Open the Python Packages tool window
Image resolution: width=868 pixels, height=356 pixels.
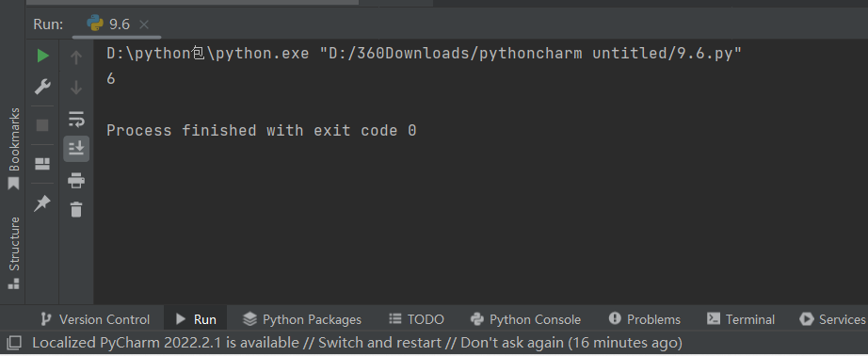pyautogui.click(x=302, y=319)
